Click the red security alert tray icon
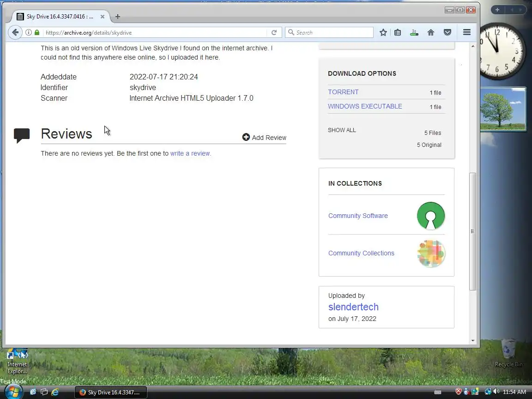This screenshot has height=399, width=532. (459, 392)
